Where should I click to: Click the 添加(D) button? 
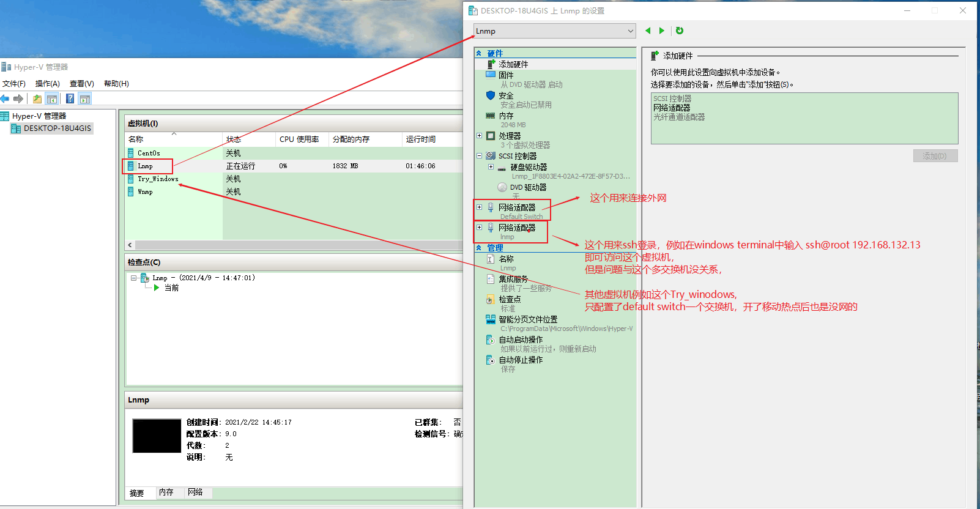935,156
